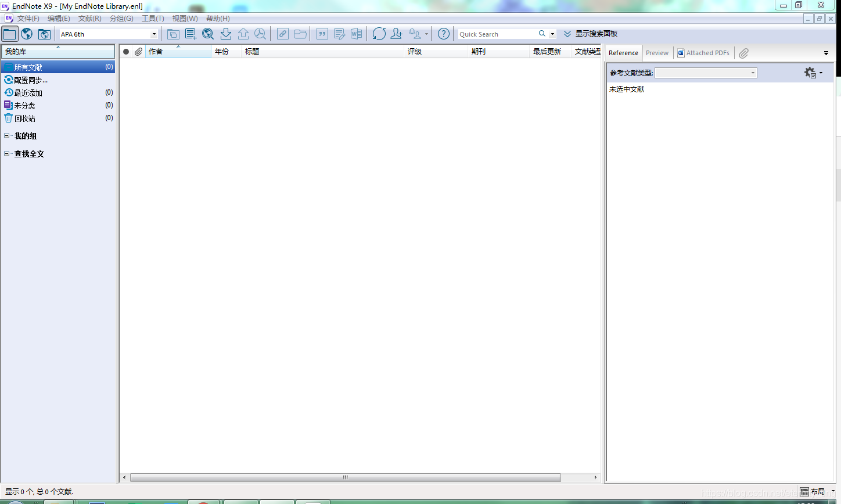Sort references by 作者 column

[178, 52]
